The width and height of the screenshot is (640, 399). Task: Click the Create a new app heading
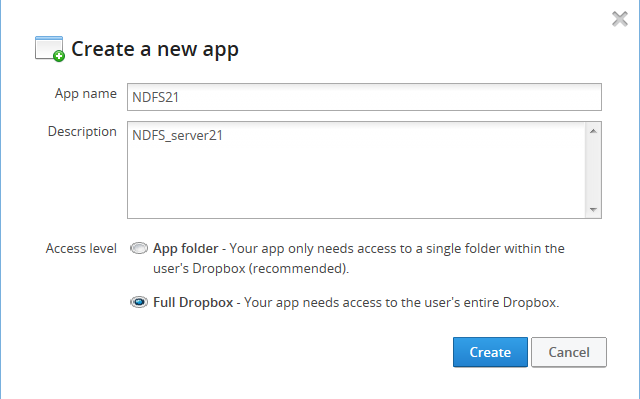(155, 49)
